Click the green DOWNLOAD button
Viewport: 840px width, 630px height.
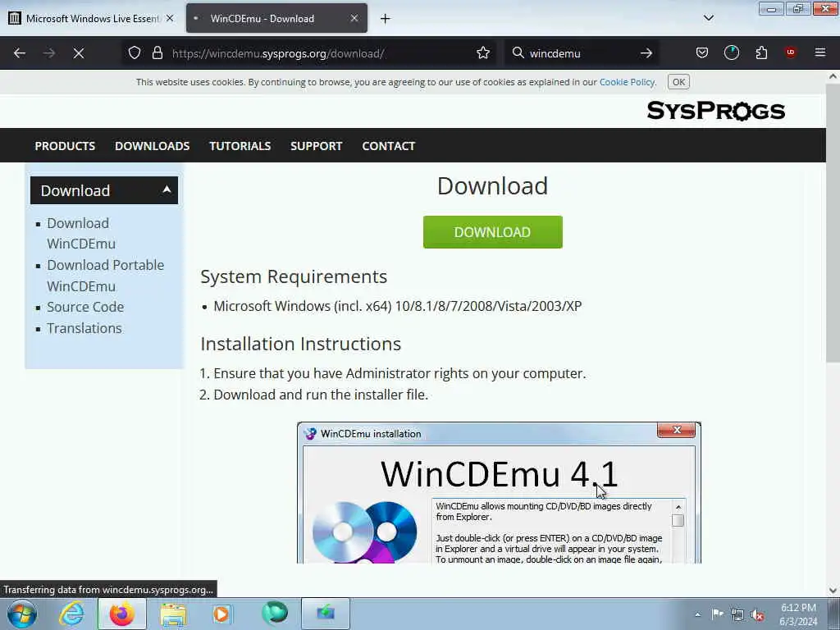pos(492,232)
